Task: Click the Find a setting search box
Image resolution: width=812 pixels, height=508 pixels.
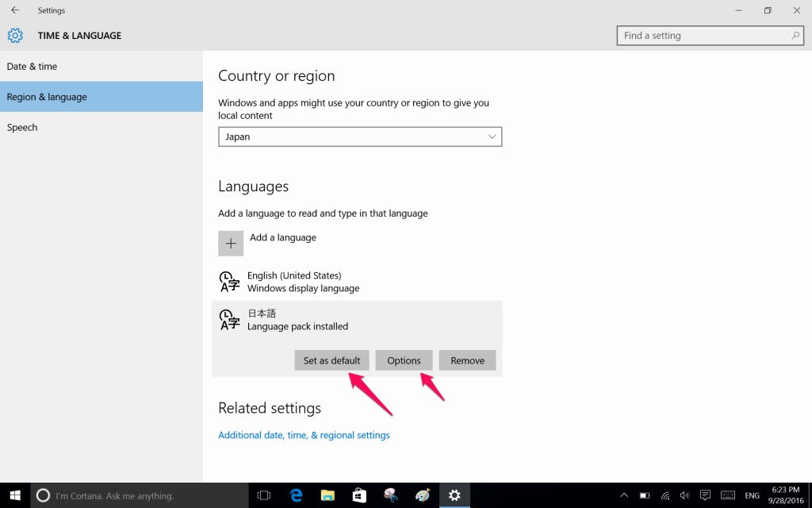Action: pos(710,35)
